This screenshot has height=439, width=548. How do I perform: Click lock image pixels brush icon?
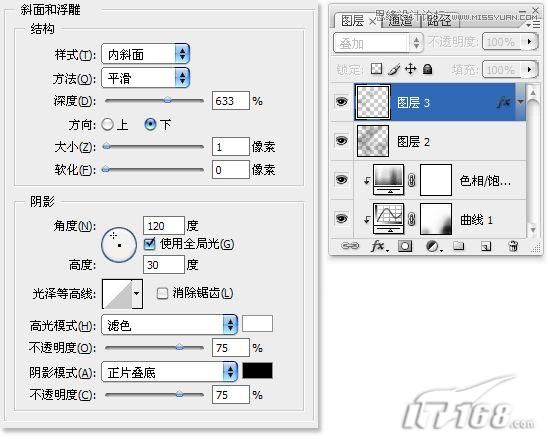(394, 69)
